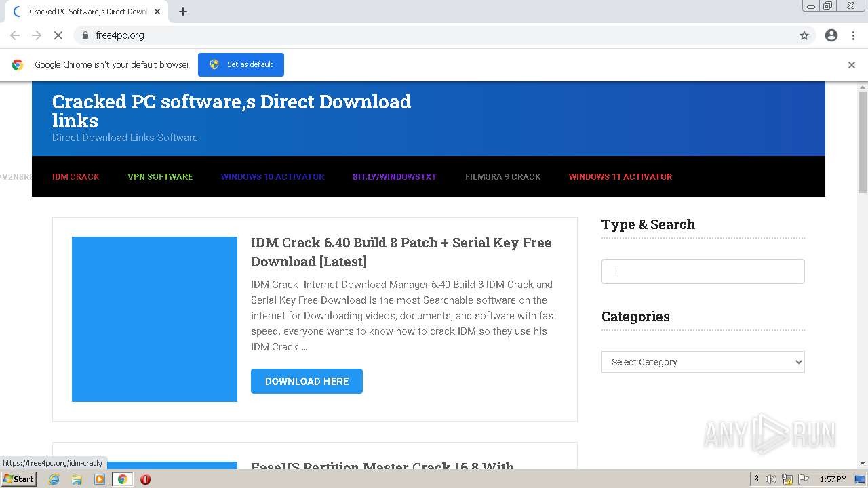Screen dimensions: 868x488
Task: Open Action Center flag icon
Action: (804, 479)
